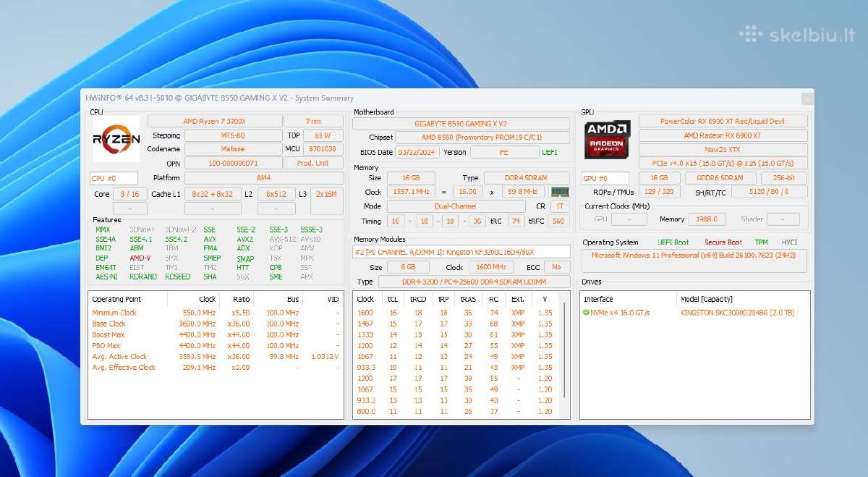Select the 800.0 clock row in timings table
The image size is (868, 477).
coord(458,411)
